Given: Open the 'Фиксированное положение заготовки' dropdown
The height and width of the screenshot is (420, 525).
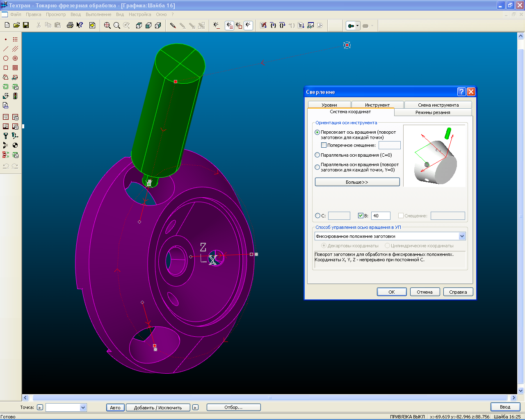Looking at the screenshot, I should tap(462, 236).
